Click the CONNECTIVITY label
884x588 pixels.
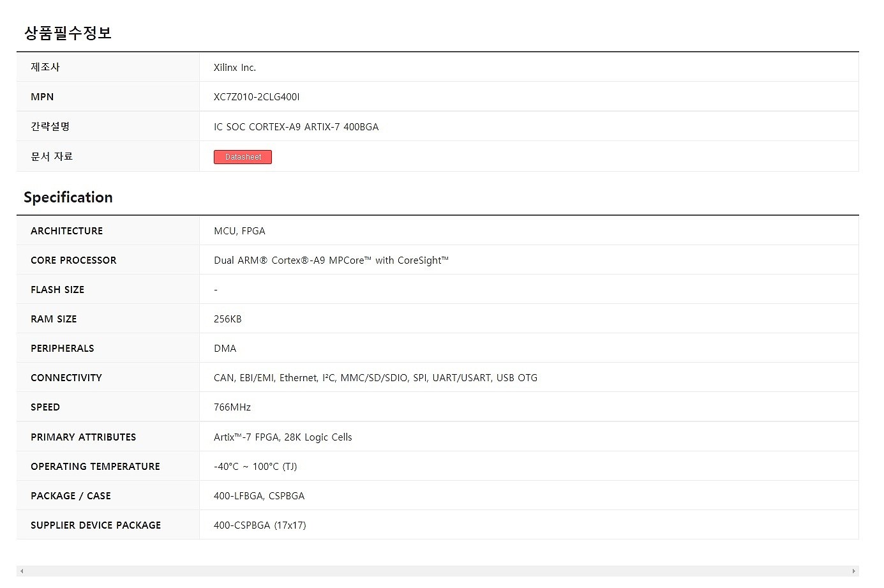[x=66, y=378]
